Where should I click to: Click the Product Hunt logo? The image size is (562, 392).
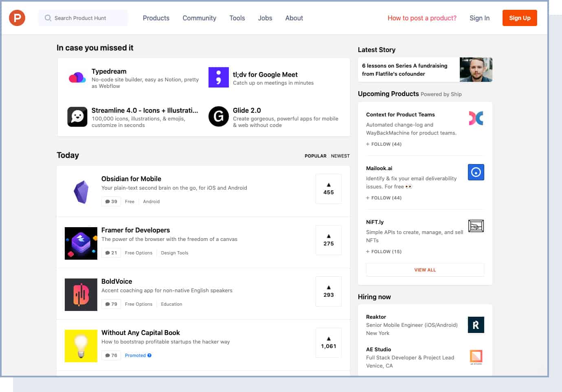click(17, 18)
